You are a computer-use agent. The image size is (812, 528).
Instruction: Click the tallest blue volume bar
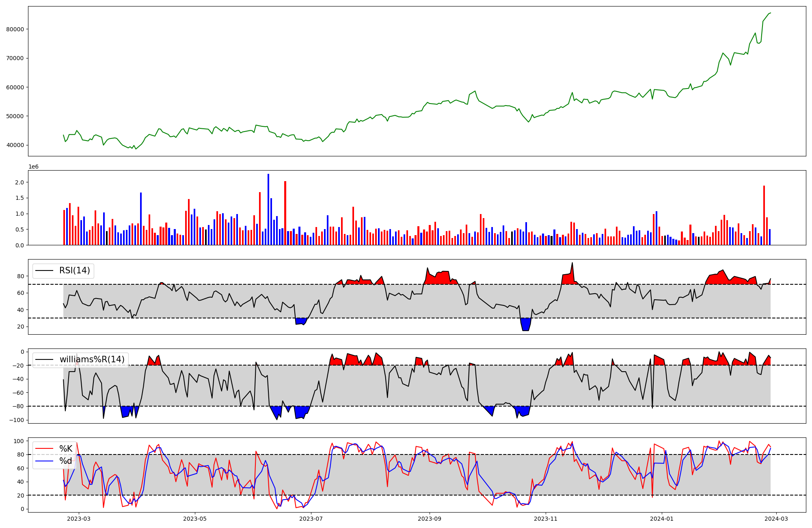click(x=268, y=209)
